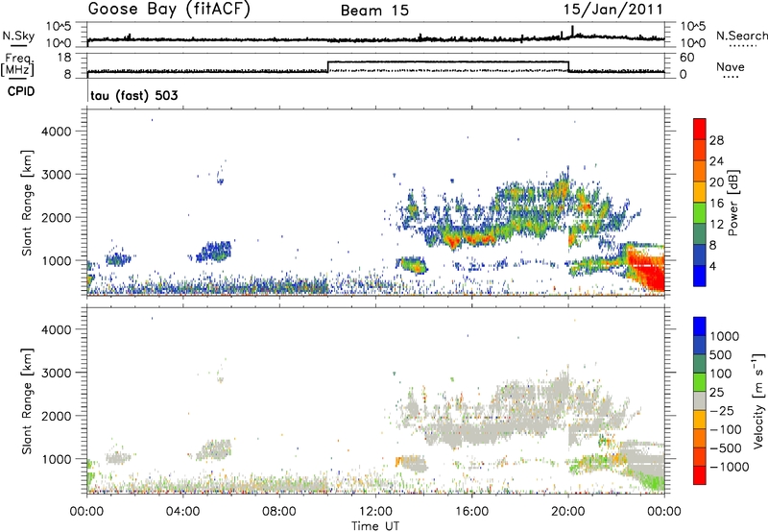Click the 'Velocity [m s-1]' color bar label

click(758, 400)
